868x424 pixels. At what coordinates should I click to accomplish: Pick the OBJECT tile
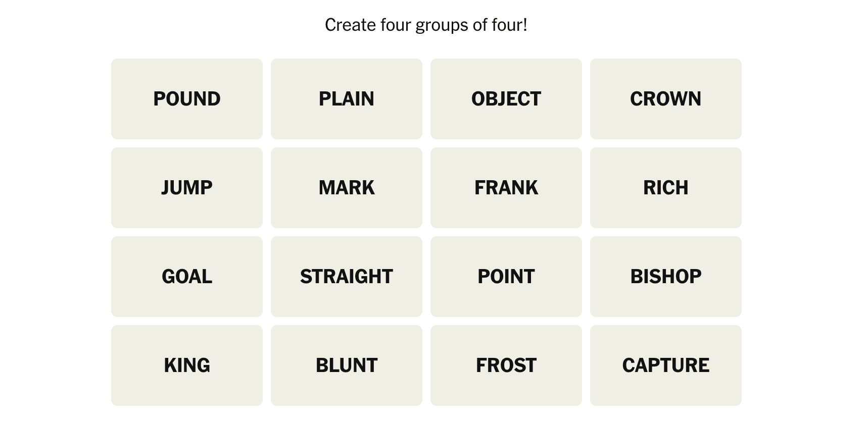click(x=506, y=99)
